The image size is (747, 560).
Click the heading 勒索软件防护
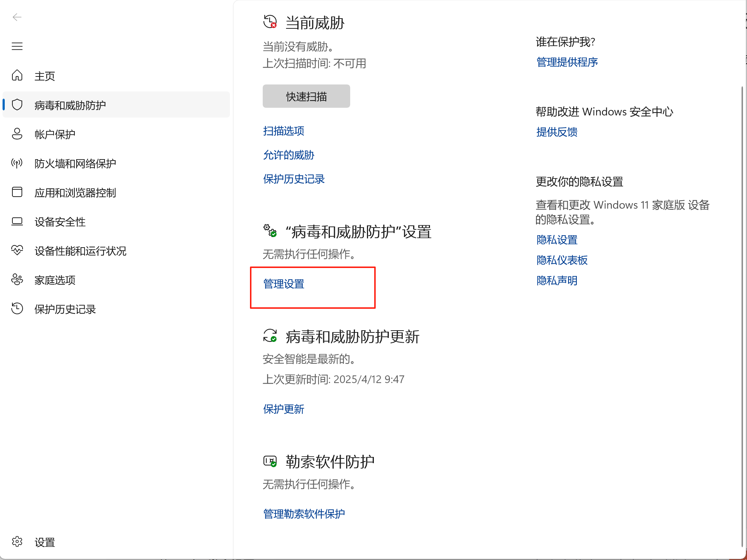coord(330,462)
